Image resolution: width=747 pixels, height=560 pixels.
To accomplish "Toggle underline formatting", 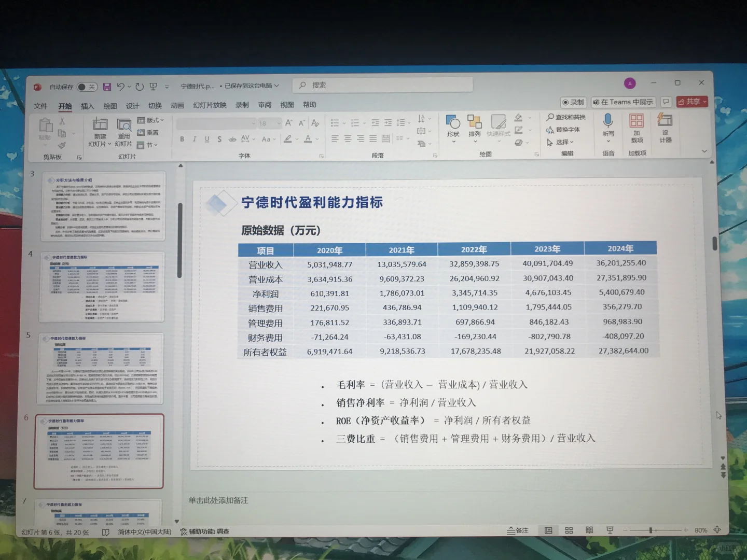I will click(x=207, y=139).
